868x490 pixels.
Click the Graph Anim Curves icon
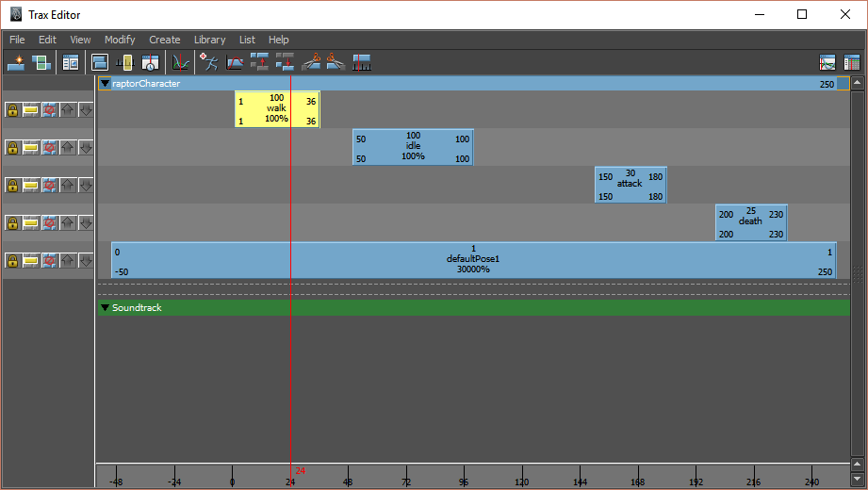point(182,63)
